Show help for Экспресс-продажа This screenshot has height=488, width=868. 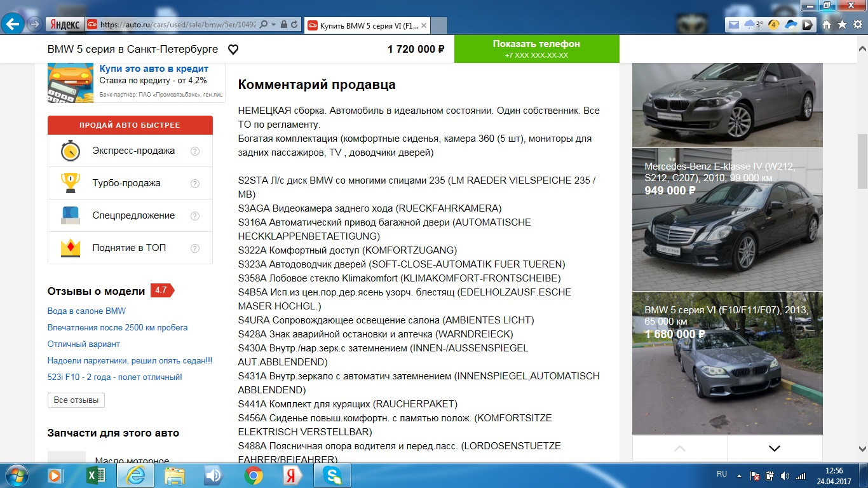pyautogui.click(x=195, y=151)
